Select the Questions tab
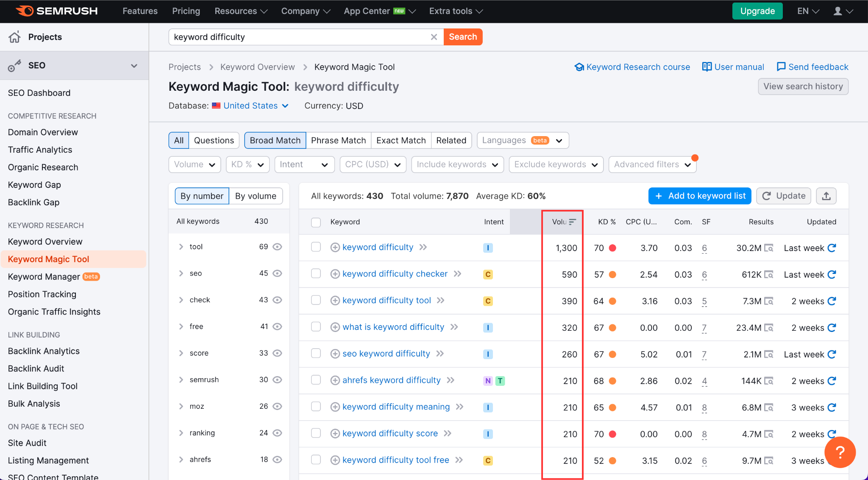The image size is (868, 480). (214, 140)
